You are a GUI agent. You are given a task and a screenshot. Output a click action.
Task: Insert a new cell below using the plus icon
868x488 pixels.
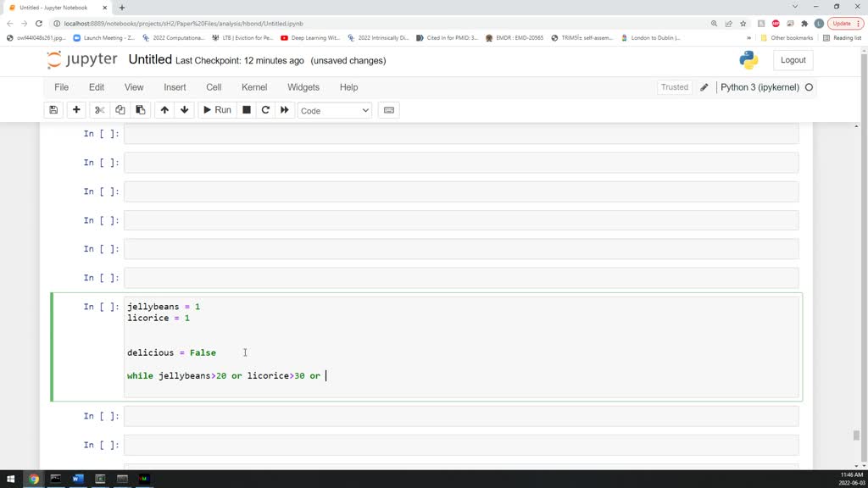pos(76,109)
